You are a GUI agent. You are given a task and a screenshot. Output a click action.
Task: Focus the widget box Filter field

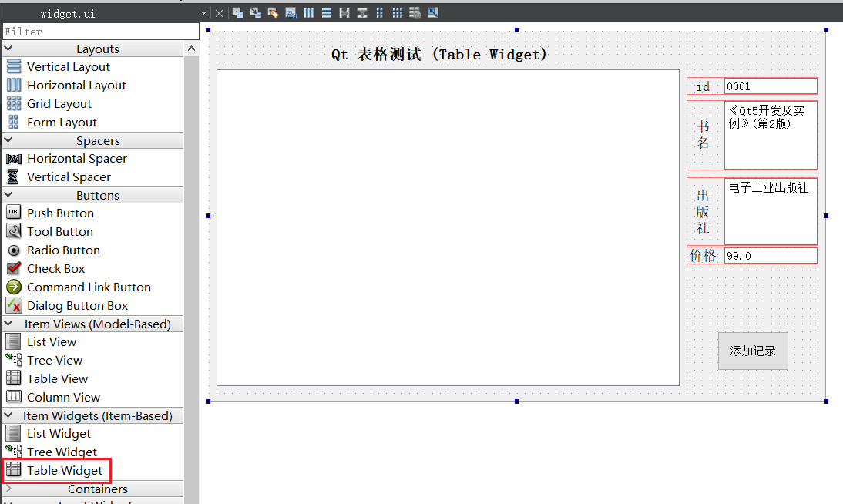coord(101,32)
